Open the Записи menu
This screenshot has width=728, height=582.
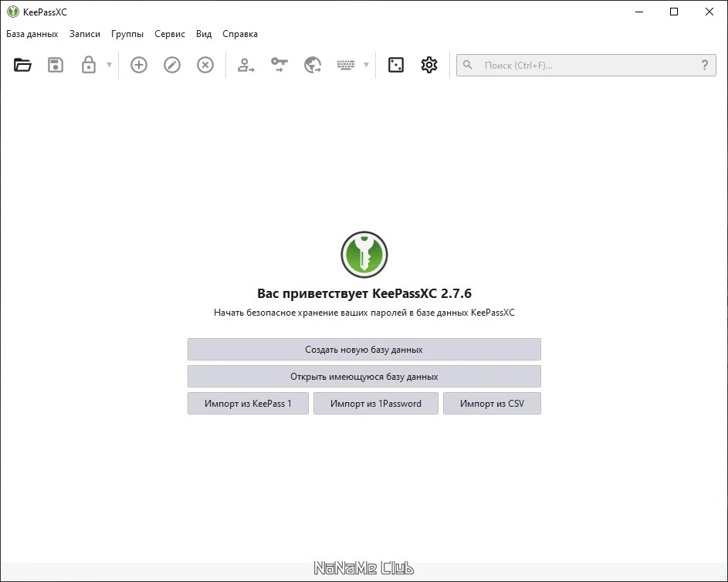click(85, 34)
